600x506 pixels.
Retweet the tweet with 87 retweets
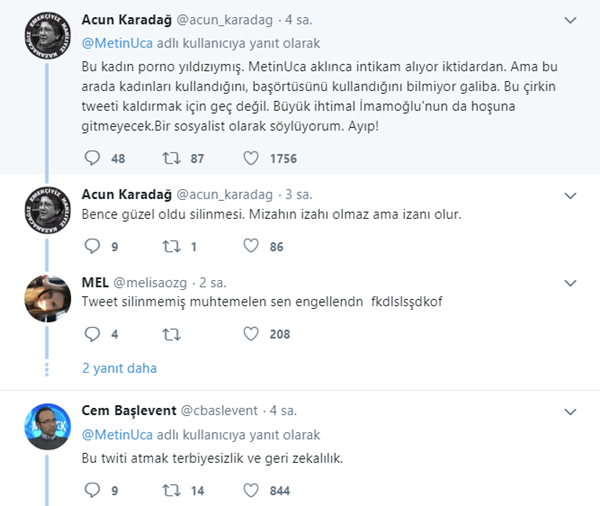pos(171,157)
